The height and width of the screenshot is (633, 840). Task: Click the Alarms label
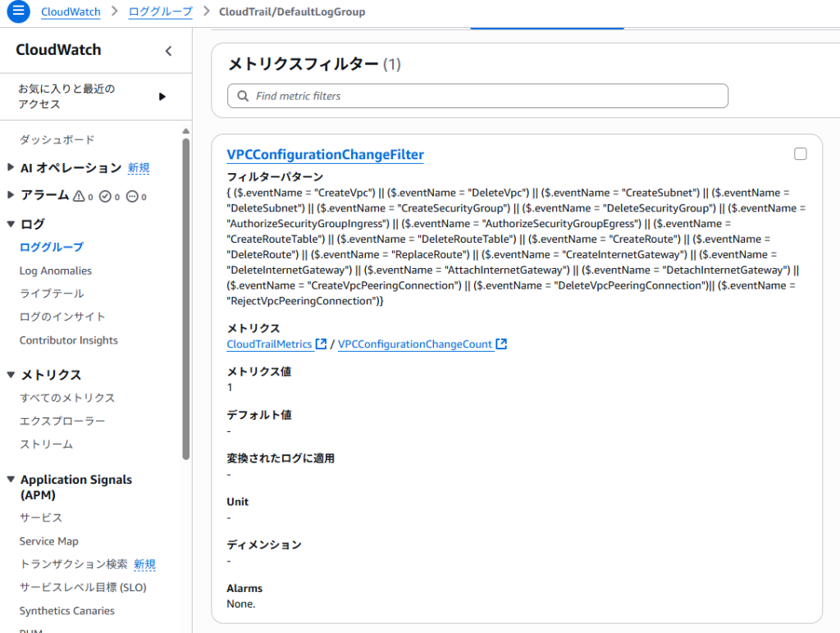244,588
